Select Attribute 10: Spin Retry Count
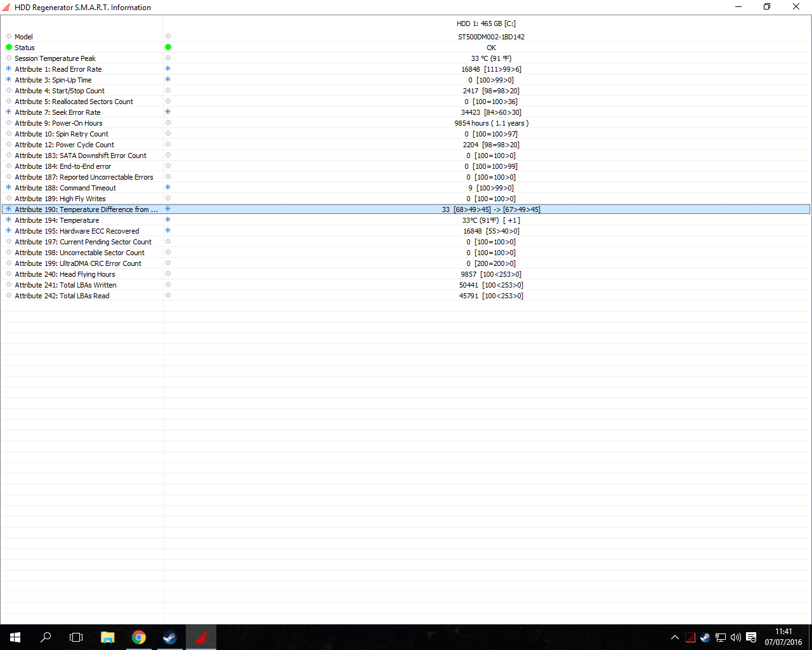Screen dimensions: 812x650 pyautogui.click(x=62, y=134)
